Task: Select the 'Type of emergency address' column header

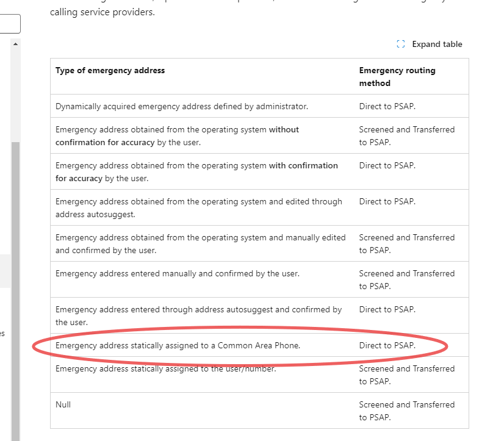Action: 110,70
